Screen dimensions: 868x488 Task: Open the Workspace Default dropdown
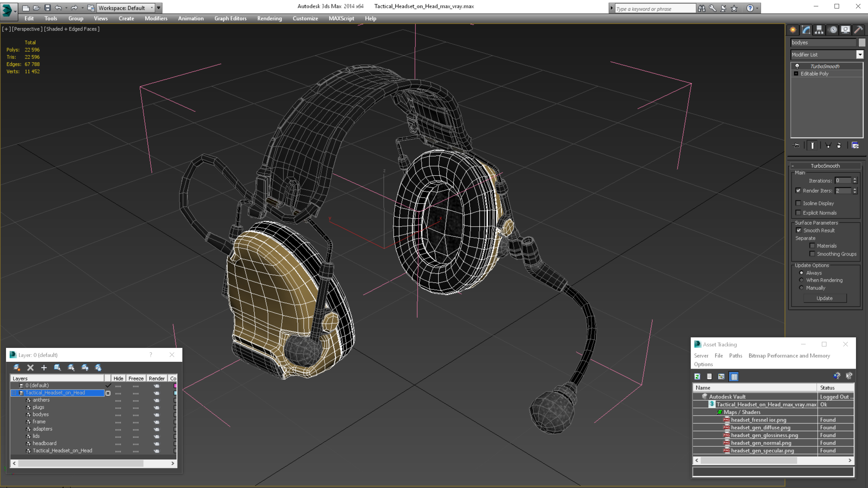click(125, 8)
